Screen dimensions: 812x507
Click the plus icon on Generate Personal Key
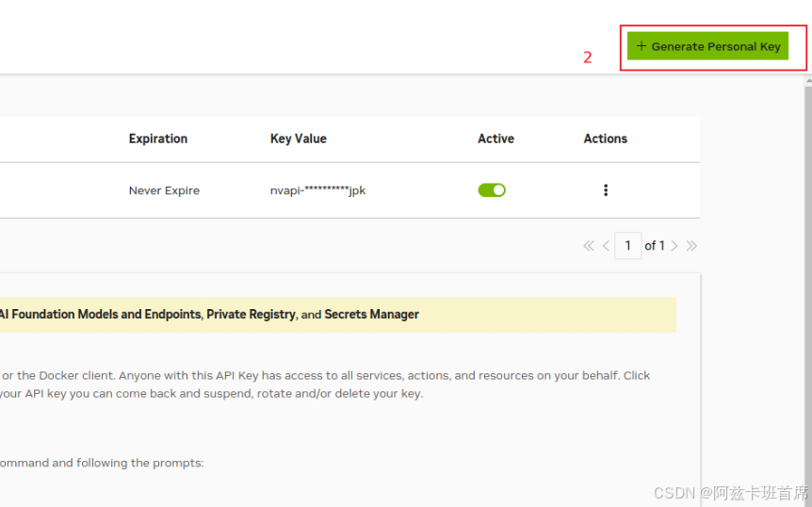click(x=641, y=46)
